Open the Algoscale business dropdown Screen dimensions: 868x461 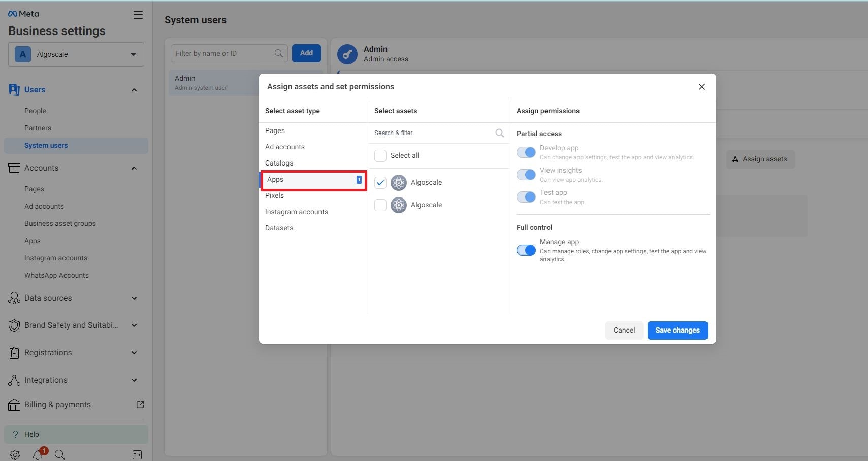pos(76,54)
